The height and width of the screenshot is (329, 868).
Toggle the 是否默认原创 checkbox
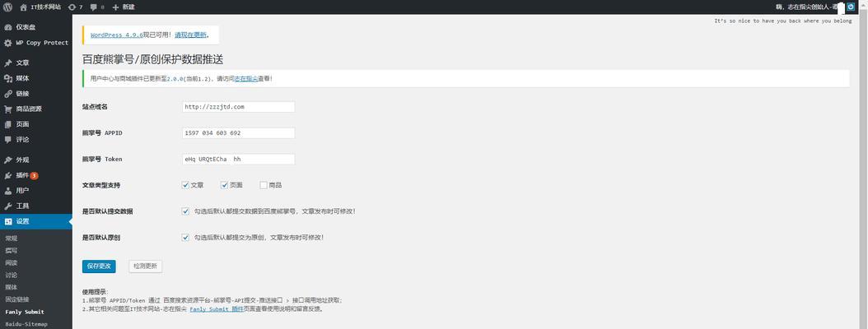[185, 237]
